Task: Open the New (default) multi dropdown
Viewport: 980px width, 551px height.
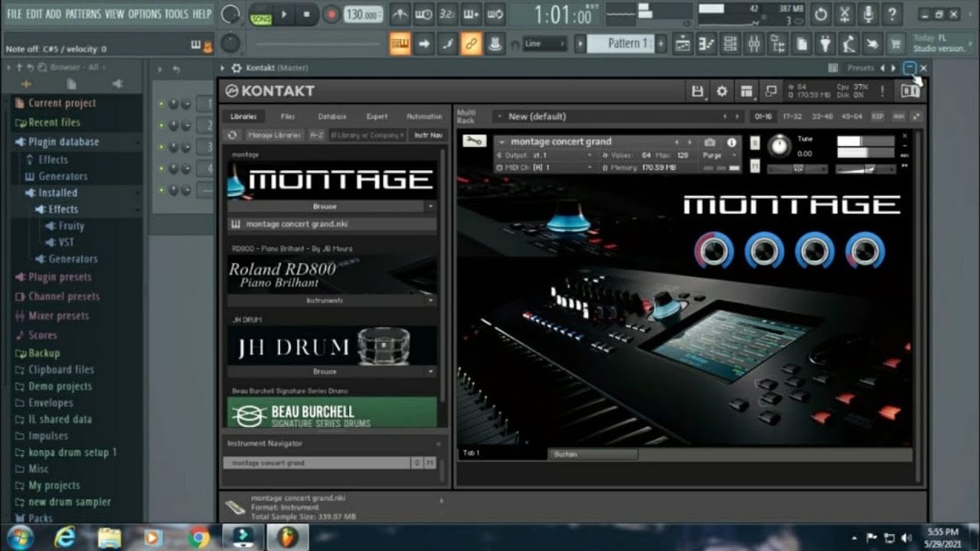Action: (x=619, y=116)
